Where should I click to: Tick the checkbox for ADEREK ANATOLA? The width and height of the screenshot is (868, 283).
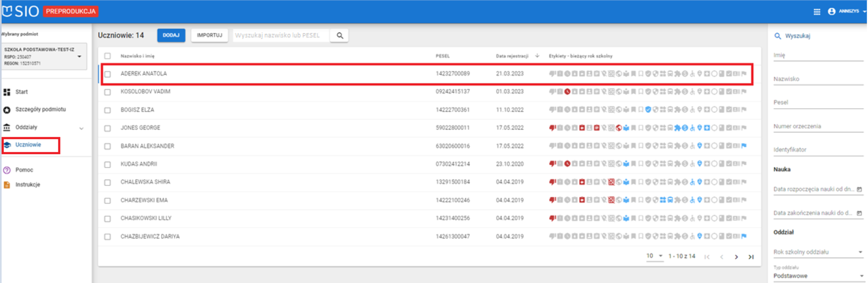coord(108,74)
